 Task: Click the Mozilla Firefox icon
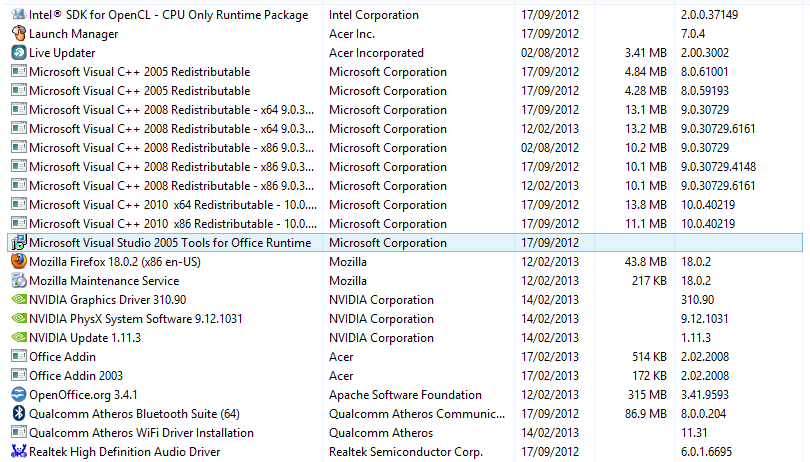point(19,261)
